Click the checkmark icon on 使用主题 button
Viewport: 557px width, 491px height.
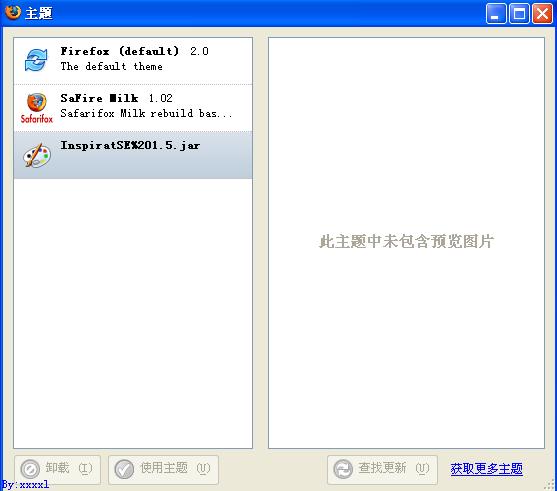[124, 469]
